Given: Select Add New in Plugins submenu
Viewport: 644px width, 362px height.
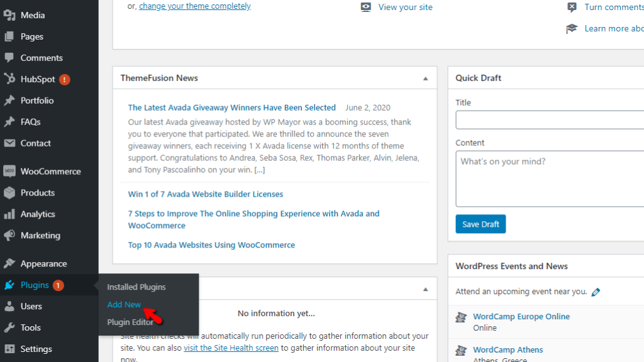Looking at the screenshot, I should pyautogui.click(x=124, y=305).
